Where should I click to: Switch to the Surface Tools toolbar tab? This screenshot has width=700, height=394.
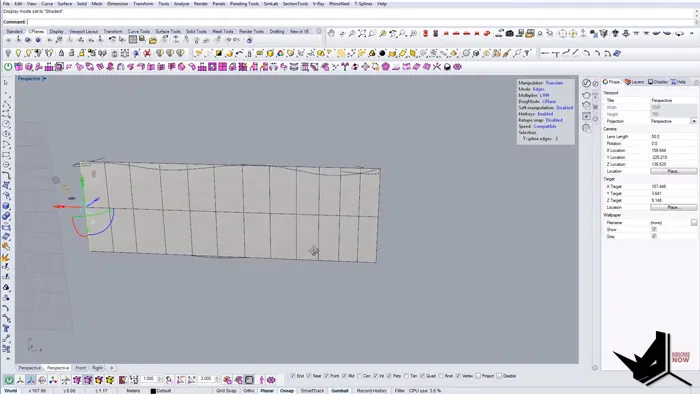click(168, 31)
